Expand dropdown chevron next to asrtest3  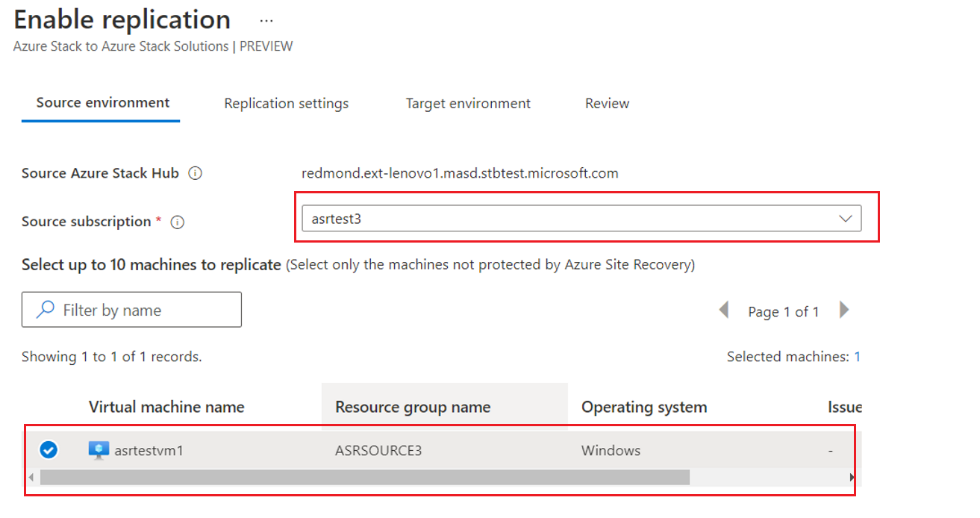point(846,219)
